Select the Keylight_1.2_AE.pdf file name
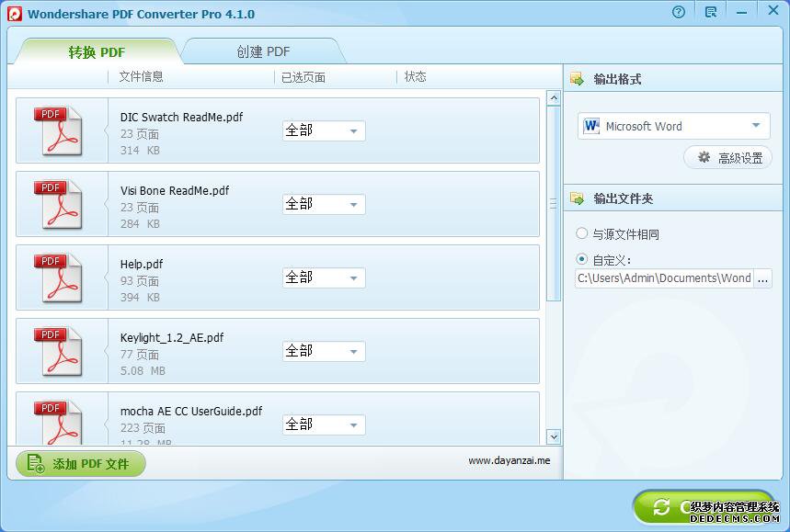Image resolution: width=790 pixels, height=532 pixels. tap(172, 338)
